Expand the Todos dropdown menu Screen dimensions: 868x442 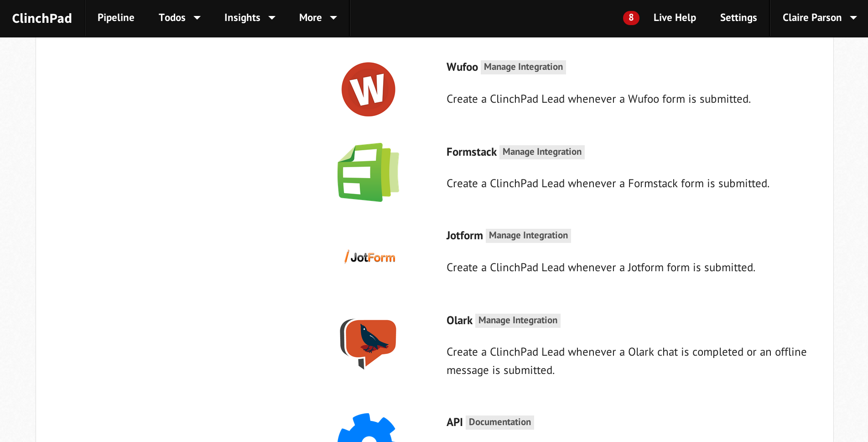(x=179, y=18)
